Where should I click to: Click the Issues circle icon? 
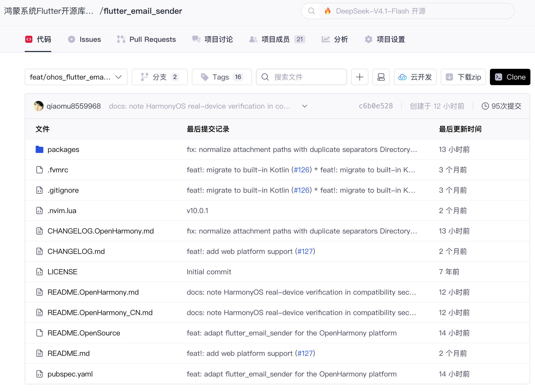coord(72,39)
